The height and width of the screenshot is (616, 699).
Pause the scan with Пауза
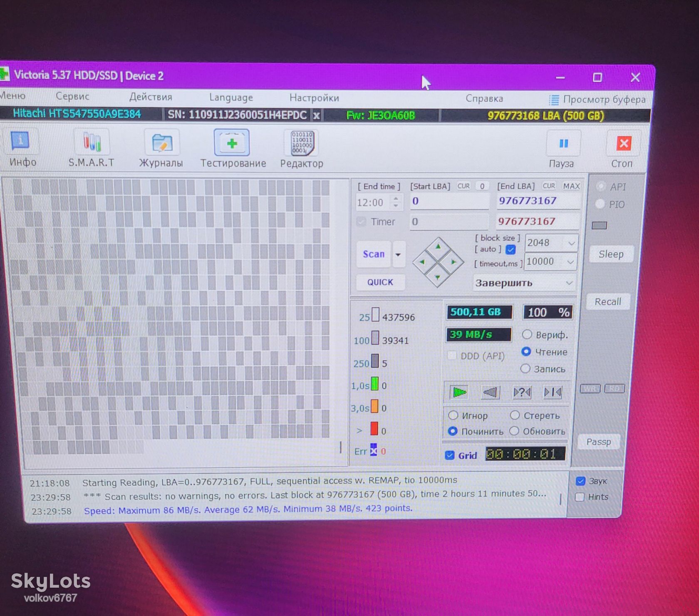pyautogui.click(x=563, y=149)
